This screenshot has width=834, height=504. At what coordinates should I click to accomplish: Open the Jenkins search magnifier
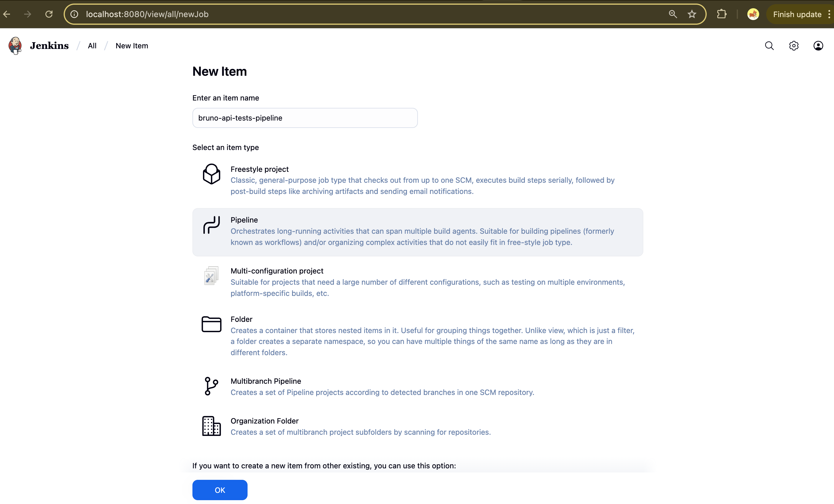[x=769, y=45]
